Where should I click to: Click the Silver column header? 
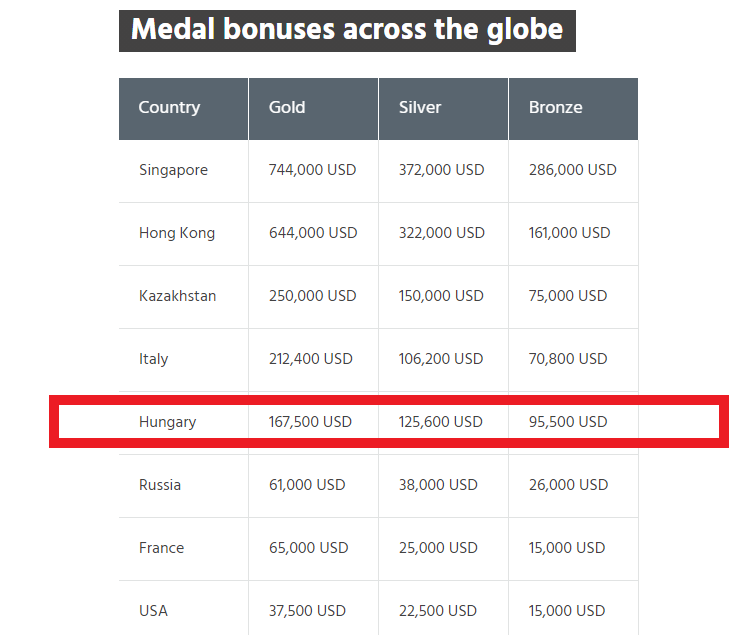[x=443, y=109]
